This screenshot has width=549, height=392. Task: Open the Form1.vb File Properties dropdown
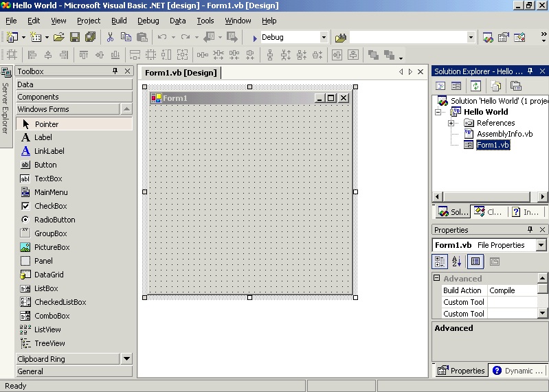tap(541, 245)
